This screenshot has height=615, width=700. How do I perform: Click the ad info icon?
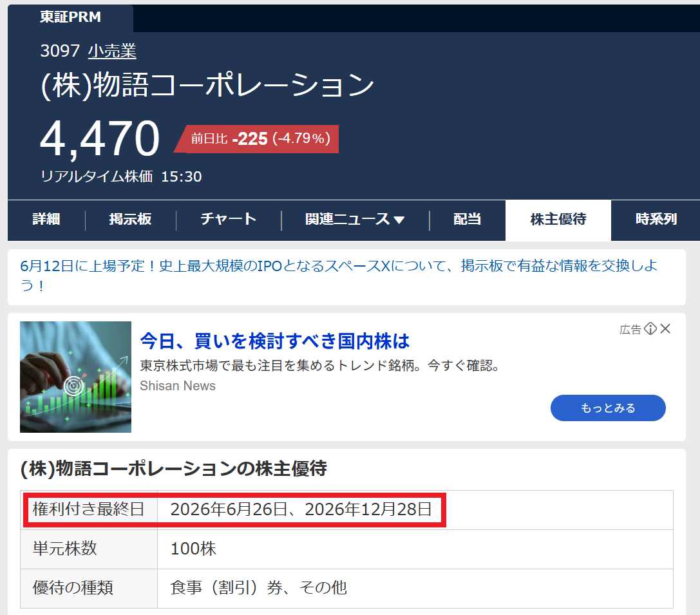650,329
